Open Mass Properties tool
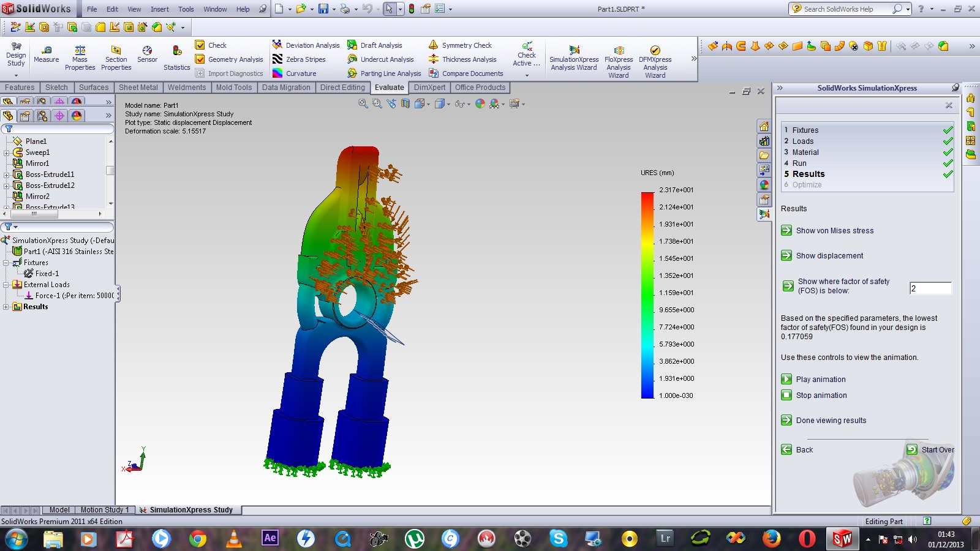 (x=80, y=58)
